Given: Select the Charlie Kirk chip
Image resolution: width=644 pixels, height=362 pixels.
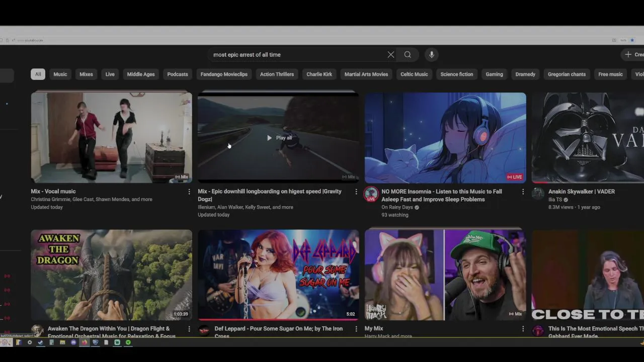Looking at the screenshot, I should pyautogui.click(x=319, y=74).
